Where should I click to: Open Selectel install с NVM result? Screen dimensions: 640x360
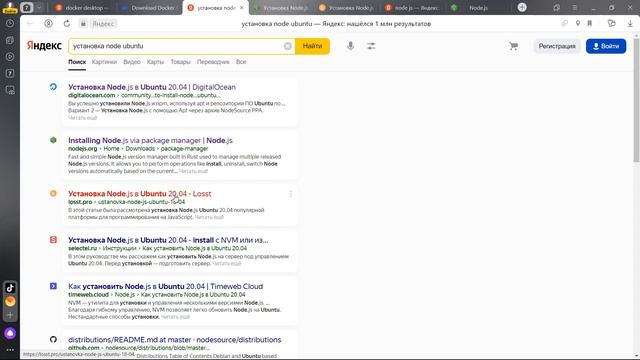pos(168,240)
